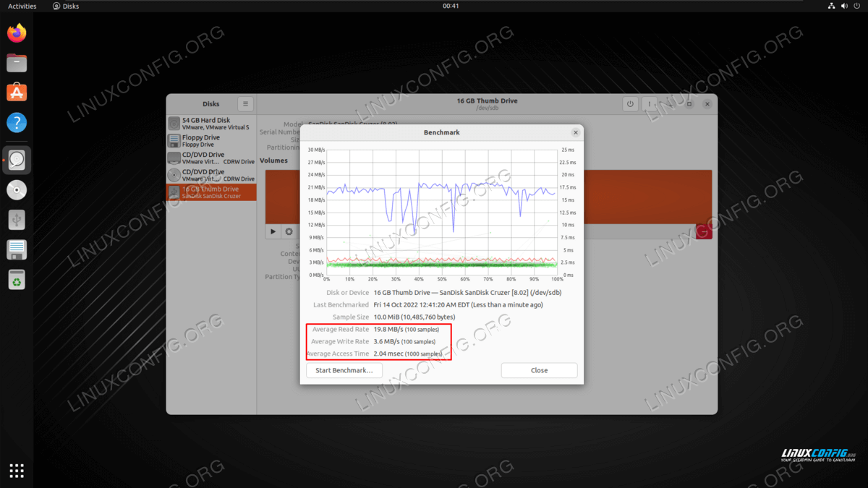Image resolution: width=868 pixels, height=488 pixels.
Task: Power off the thumb drive via header button
Action: coord(630,104)
